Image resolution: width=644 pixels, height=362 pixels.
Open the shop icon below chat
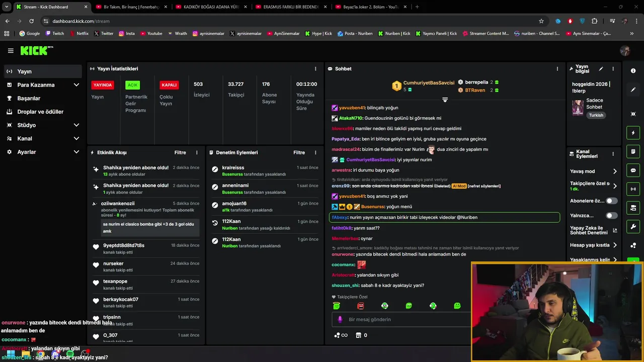point(359,335)
